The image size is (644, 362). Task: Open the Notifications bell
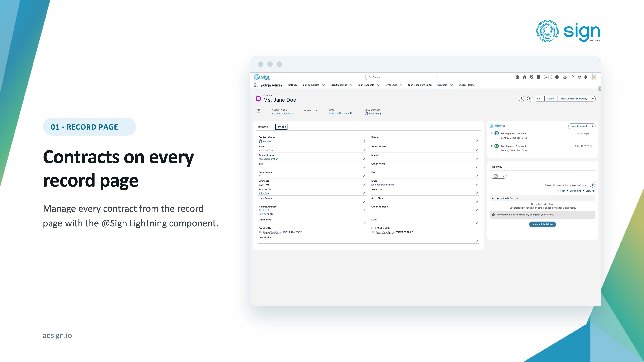(586, 77)
